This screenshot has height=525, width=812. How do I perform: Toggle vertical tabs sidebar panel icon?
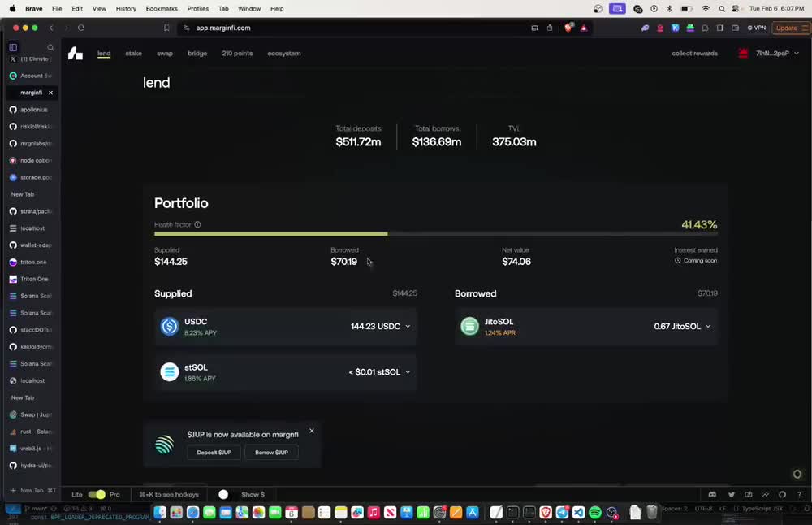pos(14,47)
